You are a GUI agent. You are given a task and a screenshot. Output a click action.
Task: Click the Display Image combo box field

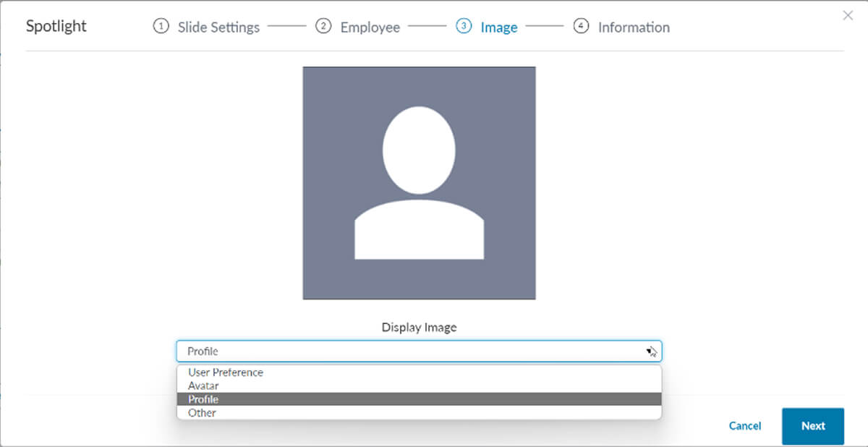pyautogui.click(x=405, y=352)
